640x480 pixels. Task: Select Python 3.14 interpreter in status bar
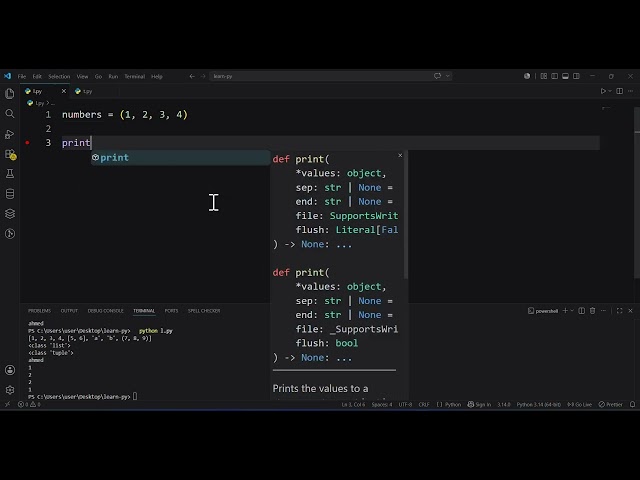(539, 404)
